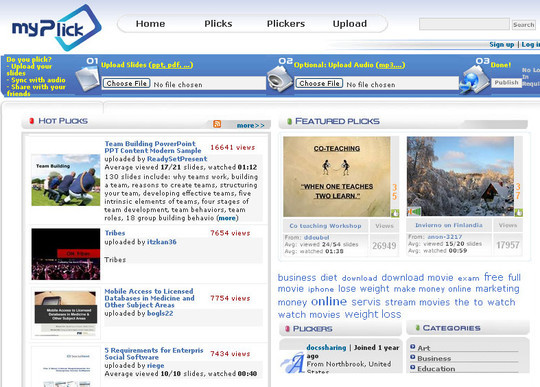Choose File for slides upload
Screen dimensions: 540x387
(x=126, y=83)
